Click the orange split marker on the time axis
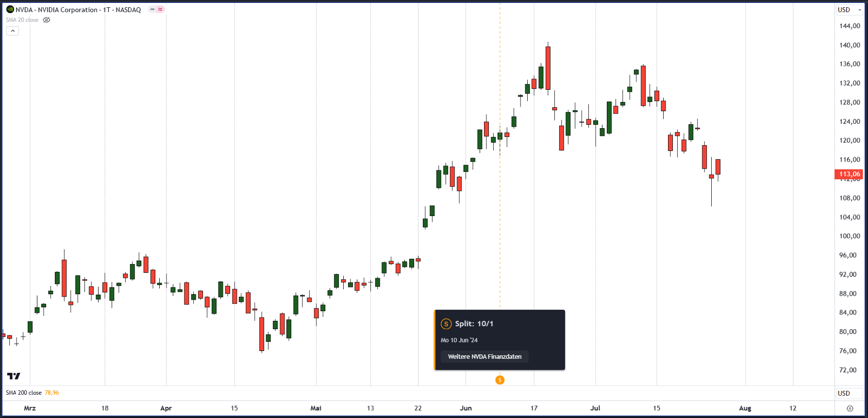The image size is (868, 418). pyautogui.click(x=500, y=380)
